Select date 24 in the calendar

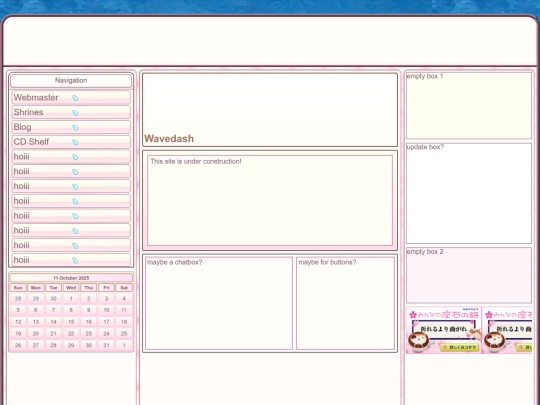(106, 333)
